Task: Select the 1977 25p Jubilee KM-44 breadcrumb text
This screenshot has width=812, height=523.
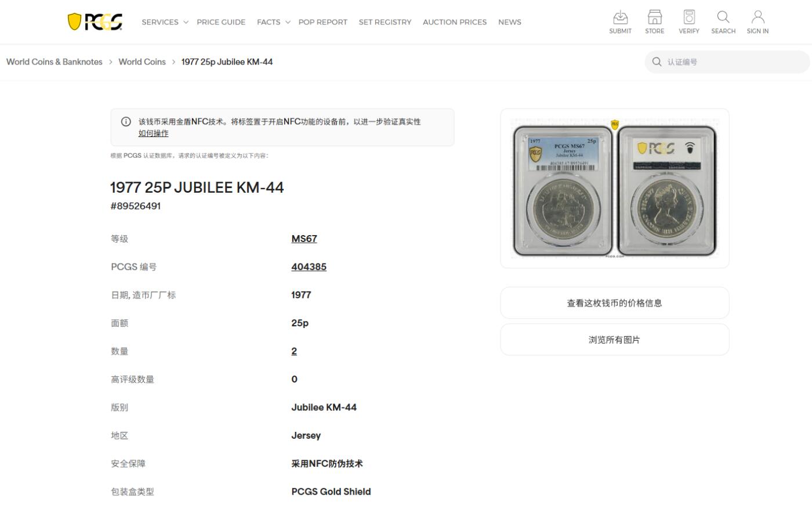Action: [227, 62]
